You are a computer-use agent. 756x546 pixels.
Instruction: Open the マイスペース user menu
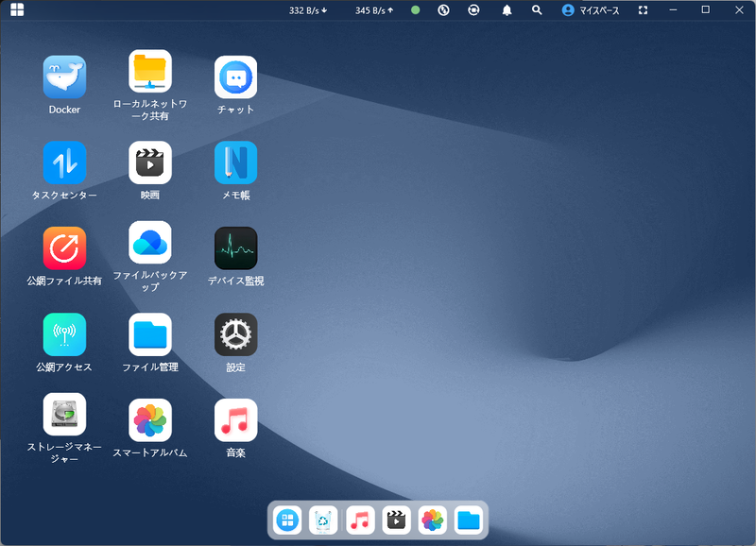[590, 10]
